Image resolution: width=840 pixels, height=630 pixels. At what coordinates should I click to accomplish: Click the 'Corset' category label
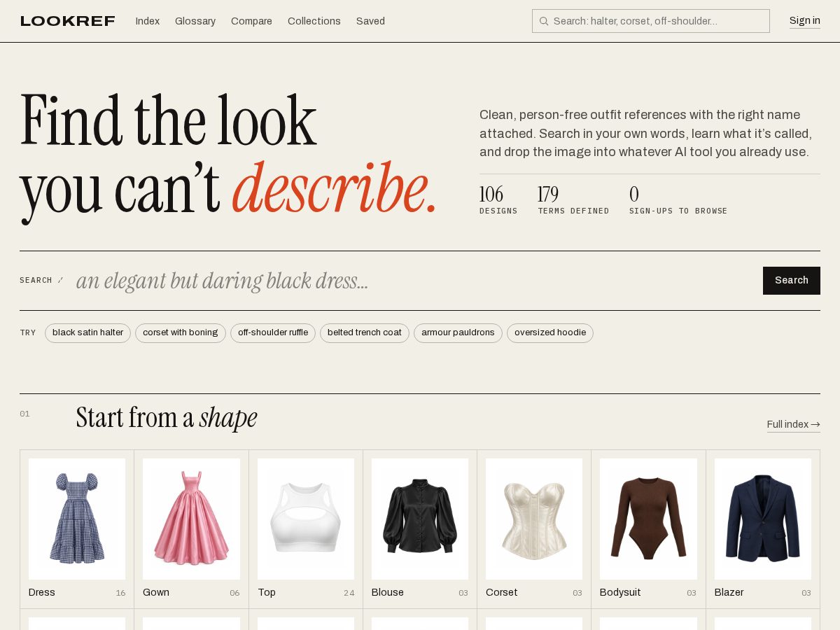coord(502,593)
